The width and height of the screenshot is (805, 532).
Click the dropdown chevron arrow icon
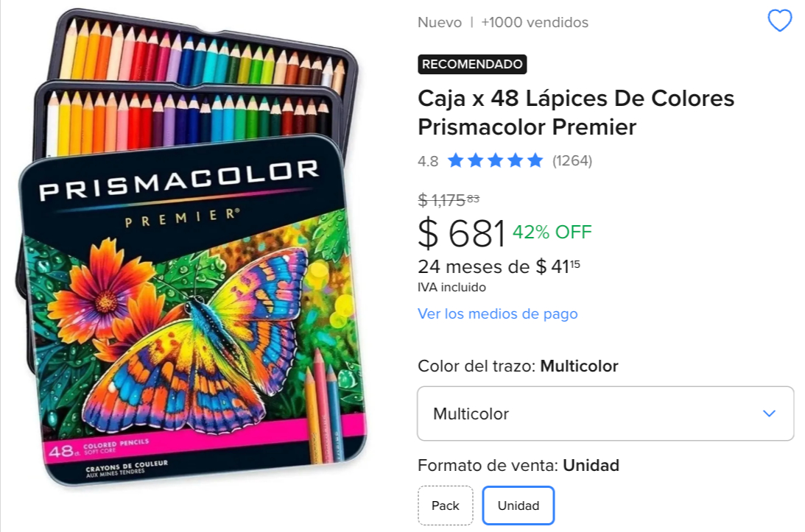[x=769, y=414]
